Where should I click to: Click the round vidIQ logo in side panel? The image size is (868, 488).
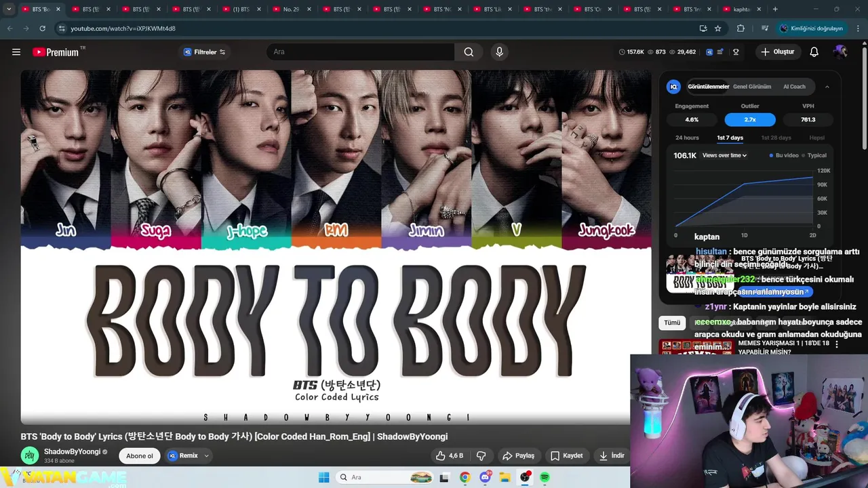[673, 87]
